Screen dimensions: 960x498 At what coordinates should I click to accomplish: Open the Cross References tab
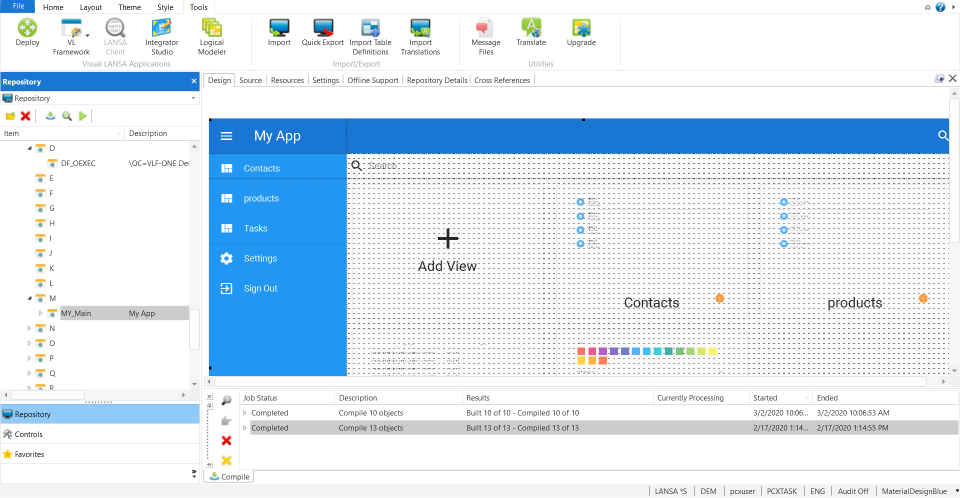coord(502,80)
